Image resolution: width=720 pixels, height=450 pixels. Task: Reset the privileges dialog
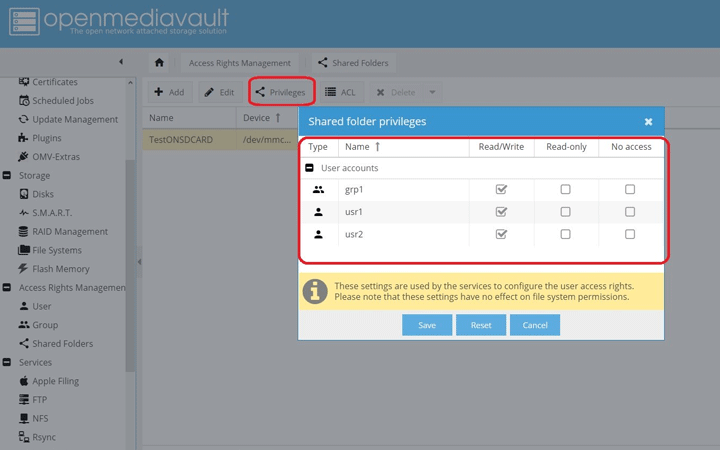click(x=481, y=325)
